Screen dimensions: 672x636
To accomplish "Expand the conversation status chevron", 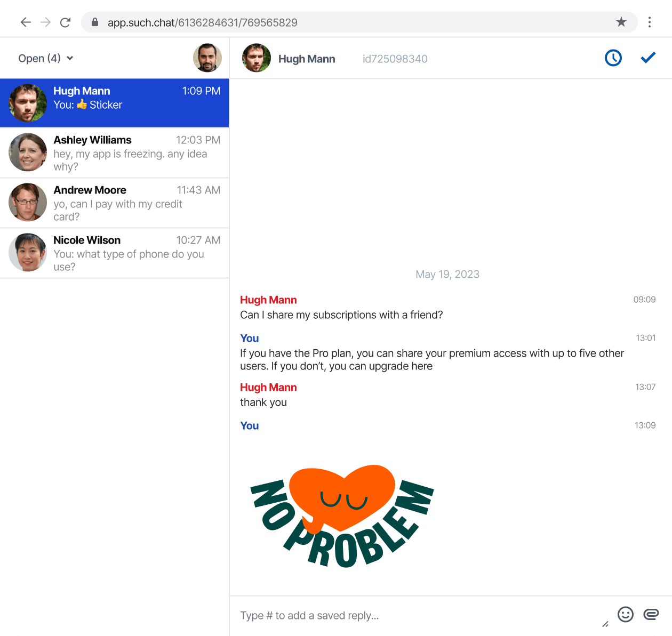I will click(x=71, y=59).
